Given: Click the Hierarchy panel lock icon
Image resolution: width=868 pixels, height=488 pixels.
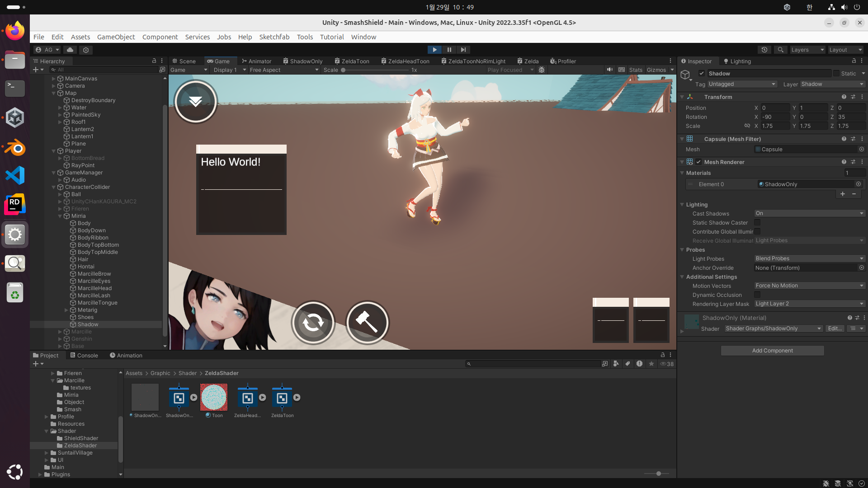Looking at the screenshot, I should pos(154,61).
